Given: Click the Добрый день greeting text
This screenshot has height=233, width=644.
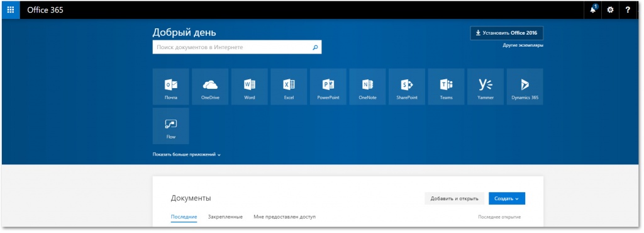Looking at the screenshot, I should coord(184,33).
